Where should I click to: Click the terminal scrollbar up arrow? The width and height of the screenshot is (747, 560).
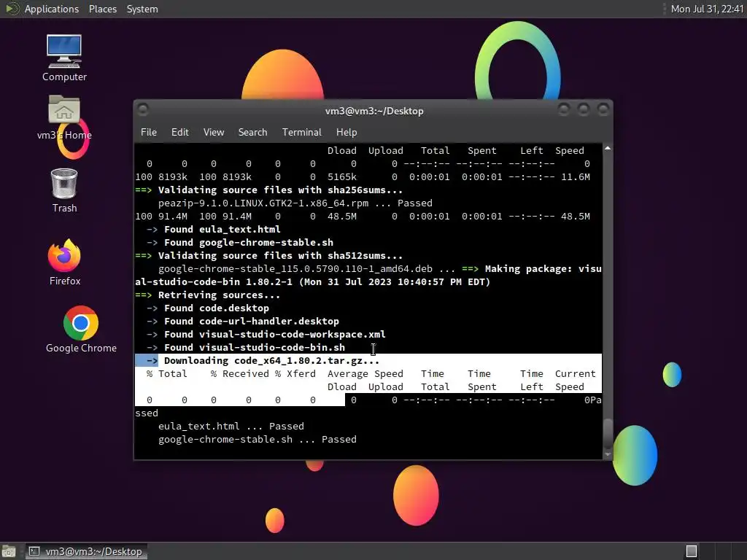[608, 149]
